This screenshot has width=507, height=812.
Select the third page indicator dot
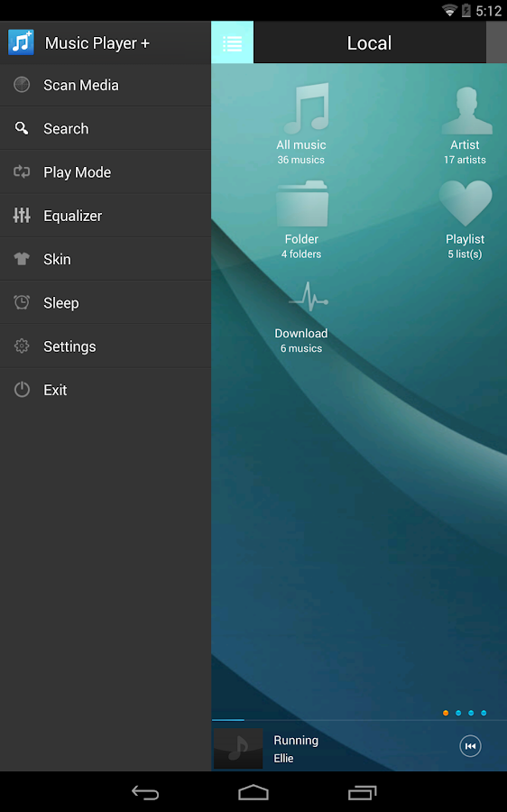[471, 713]
